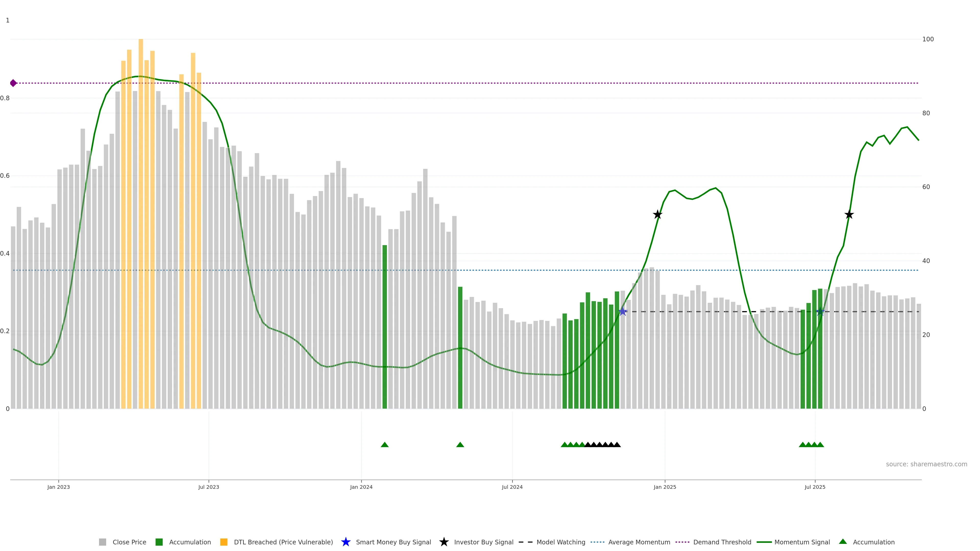Screen dimensions: 980x551
Task: Click the Jul 2025 axis label
Action: [815, 487]
